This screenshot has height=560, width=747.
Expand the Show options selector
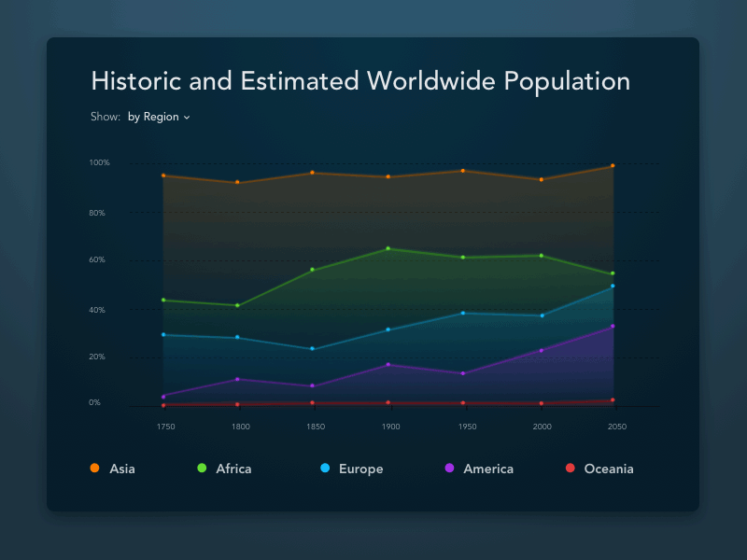point(159,117)
